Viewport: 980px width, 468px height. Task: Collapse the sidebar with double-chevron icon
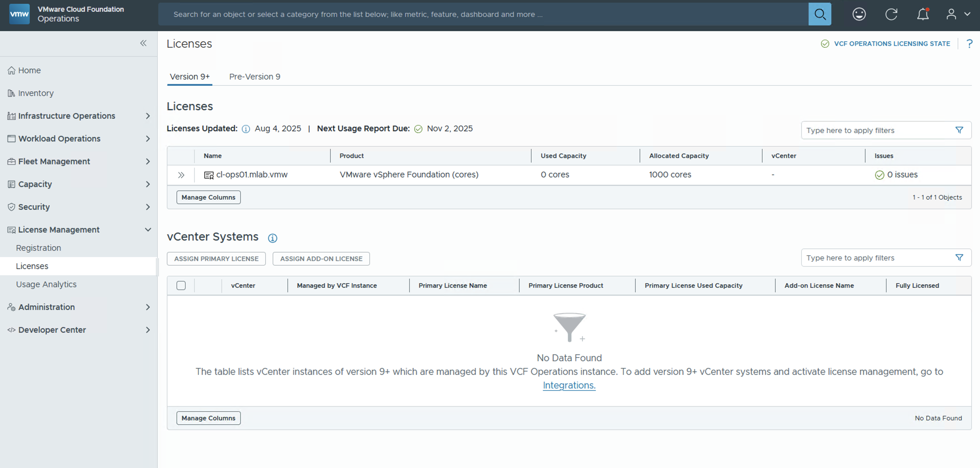coord(143,43)
